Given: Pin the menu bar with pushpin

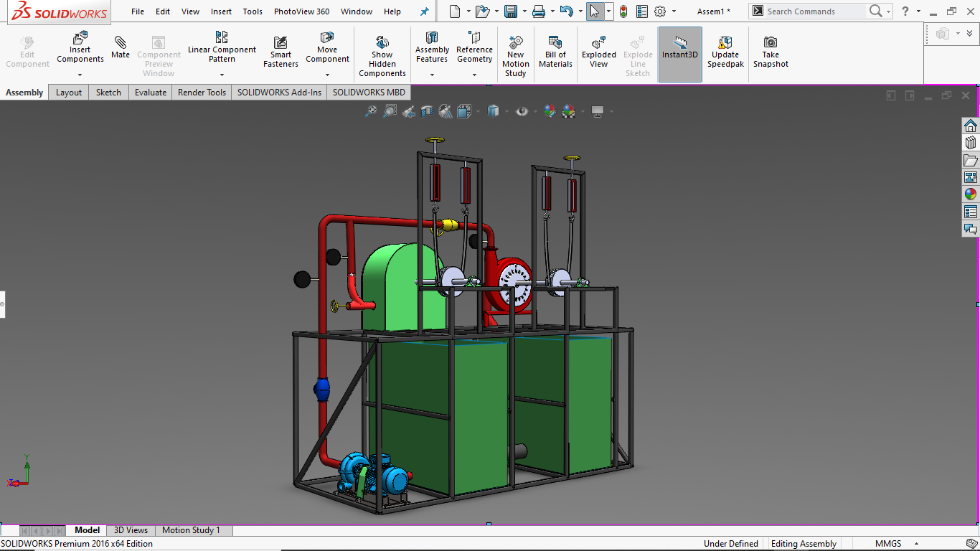Looking at the screenshot, I should (x=424, y=11).
